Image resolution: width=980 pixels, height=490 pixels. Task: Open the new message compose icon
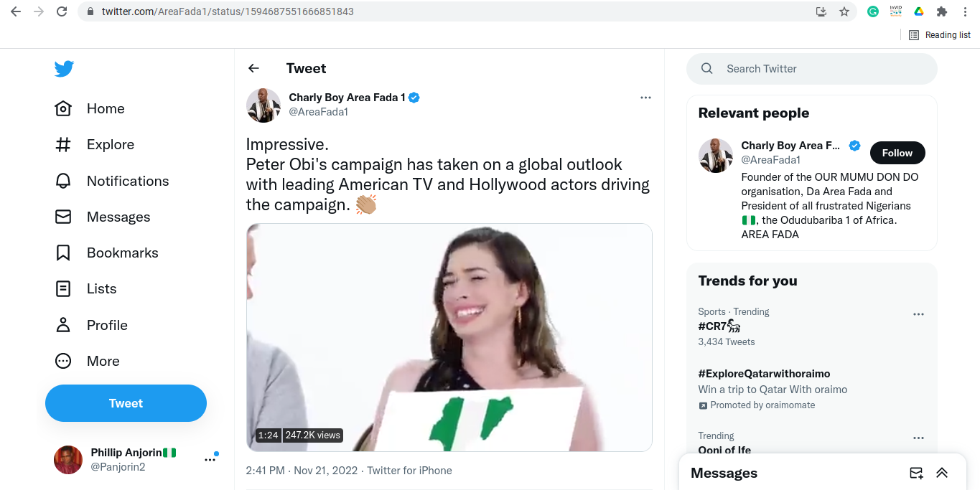tap(916, 473)
